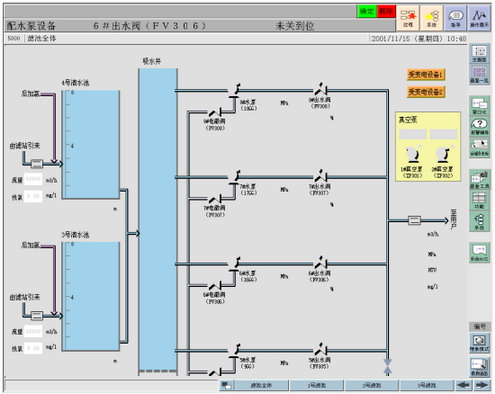Click the 1# vacuum pump symbol
The width and height of the screenshot is (495, 394).
(413, 155)
